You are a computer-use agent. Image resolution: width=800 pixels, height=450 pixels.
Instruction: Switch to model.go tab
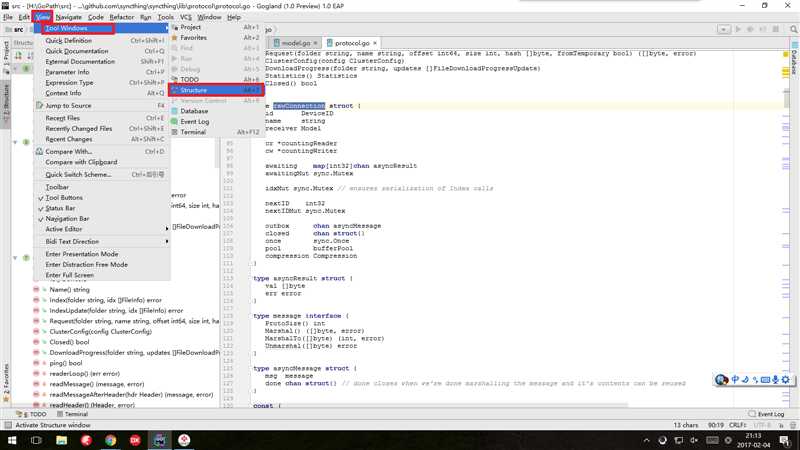point(295,43)
